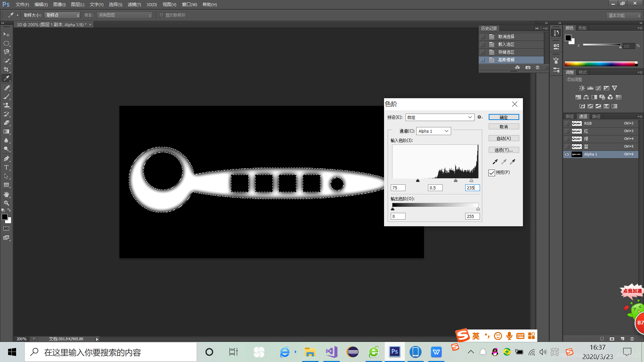
Task: Enable the show sampling ring checkbox
Action: (161, 15)
